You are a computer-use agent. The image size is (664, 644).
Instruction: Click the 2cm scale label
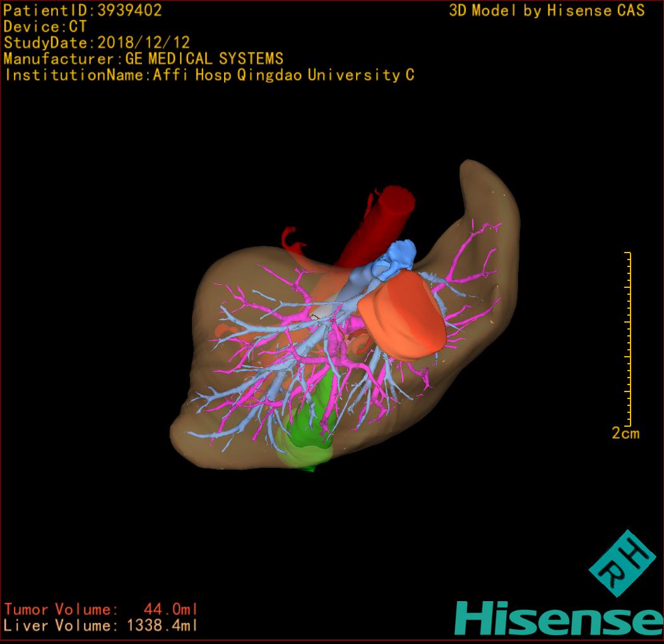pyautogui.click(x=625, y=433)
